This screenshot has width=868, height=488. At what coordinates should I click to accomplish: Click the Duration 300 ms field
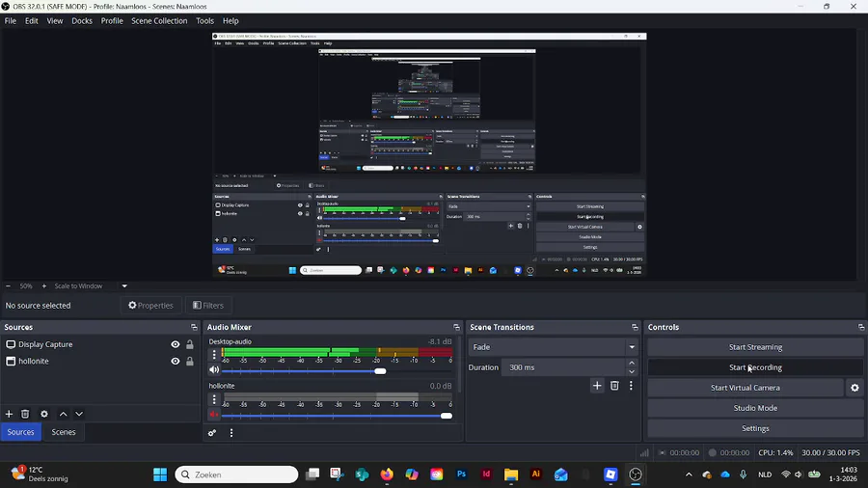pos(563,367)
